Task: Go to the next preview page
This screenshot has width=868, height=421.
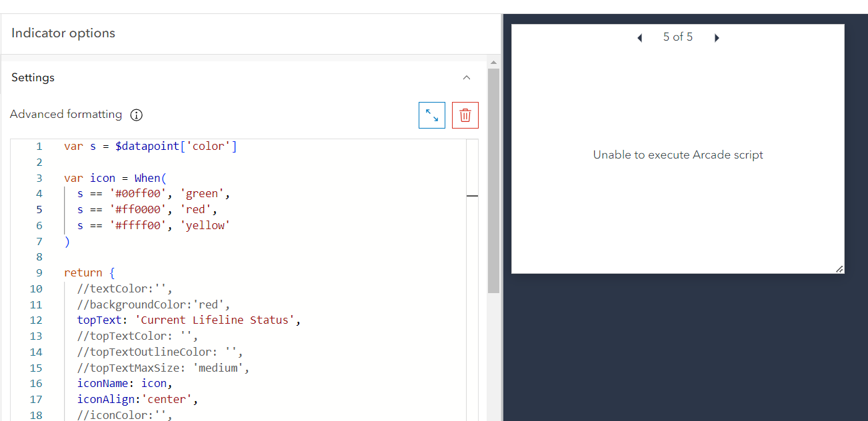Action: (x=717, y=37)
